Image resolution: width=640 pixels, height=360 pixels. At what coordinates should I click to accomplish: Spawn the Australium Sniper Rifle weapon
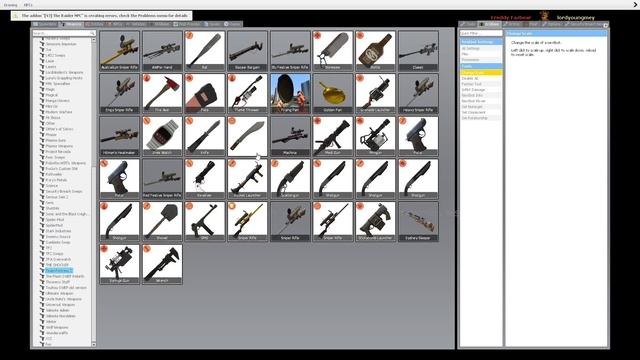[x=120, y=51]
